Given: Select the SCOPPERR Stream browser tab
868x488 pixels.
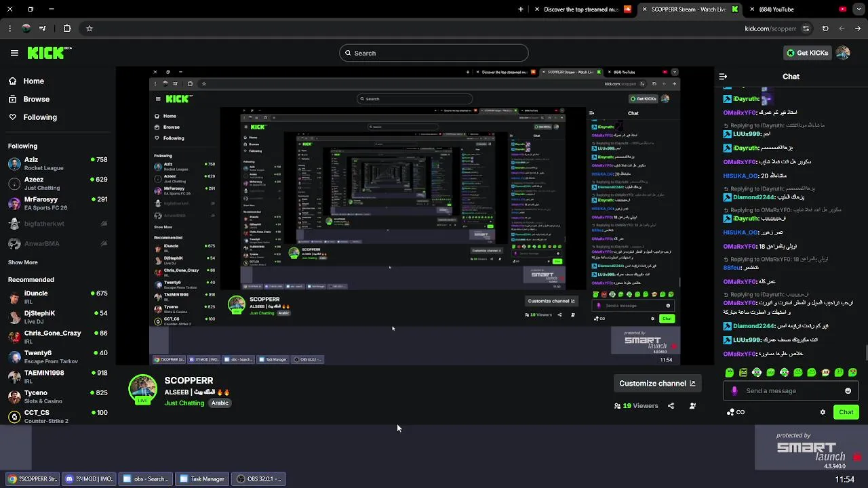Looking at the screenshot, I should (688, 9).
